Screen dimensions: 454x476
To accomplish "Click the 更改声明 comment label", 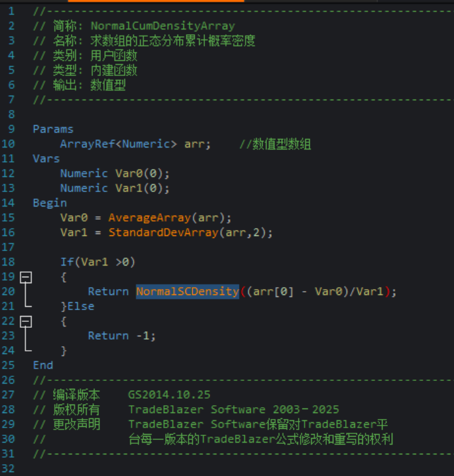I will [76, 424].
